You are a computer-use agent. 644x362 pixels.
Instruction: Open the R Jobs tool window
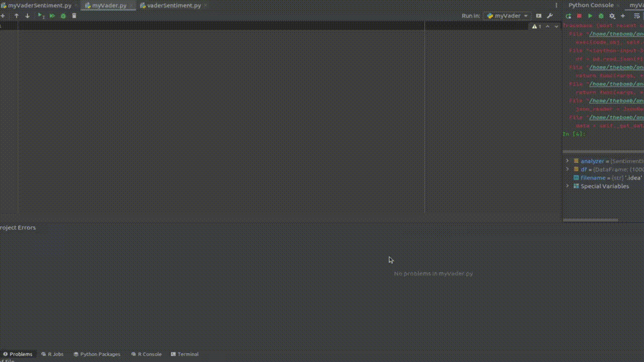(x=52, y=354)
